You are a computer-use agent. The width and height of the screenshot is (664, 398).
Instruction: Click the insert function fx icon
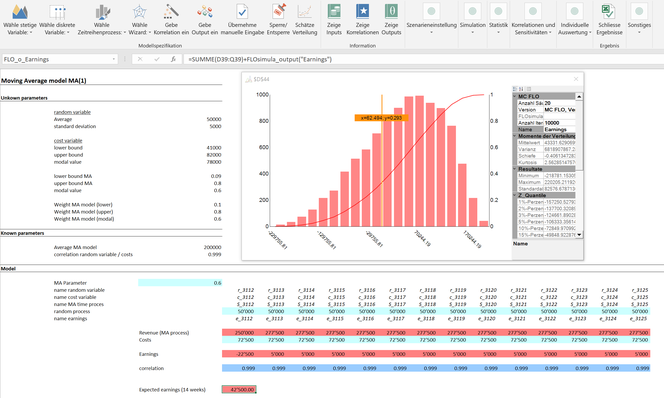(x=173, y=59)
